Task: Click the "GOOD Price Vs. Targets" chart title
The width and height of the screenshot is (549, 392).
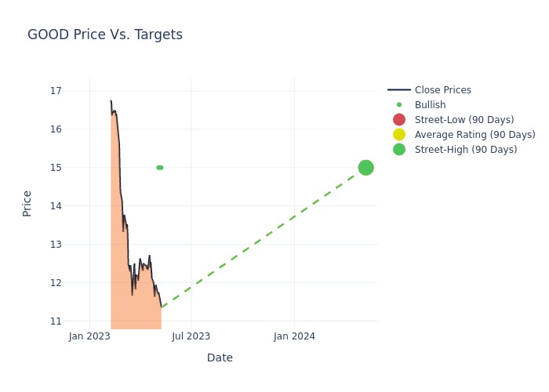Action: [x=105, y=34]
